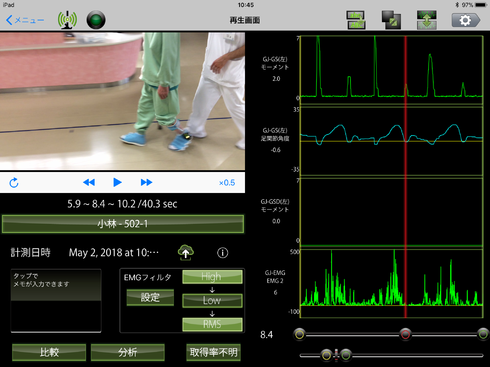
Task: Upload the recording with the cloud icon
Action: click(x=186, y=252)
